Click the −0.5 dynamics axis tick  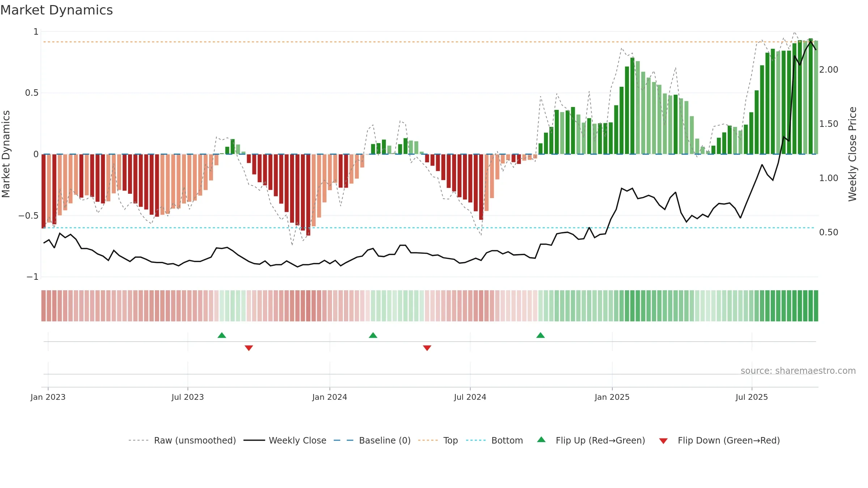(29, 216)
